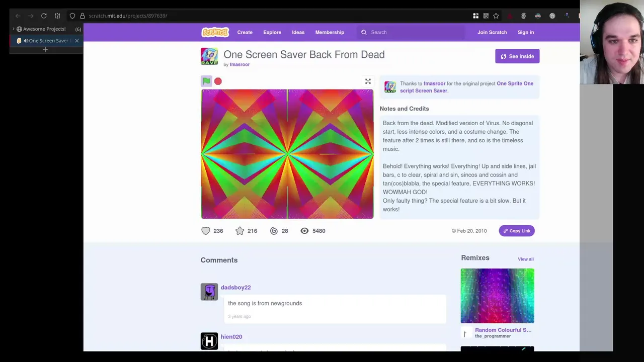This screenshot has width=644, height=362.
Task: View all remixes
Action: click(x=526, y=259)
